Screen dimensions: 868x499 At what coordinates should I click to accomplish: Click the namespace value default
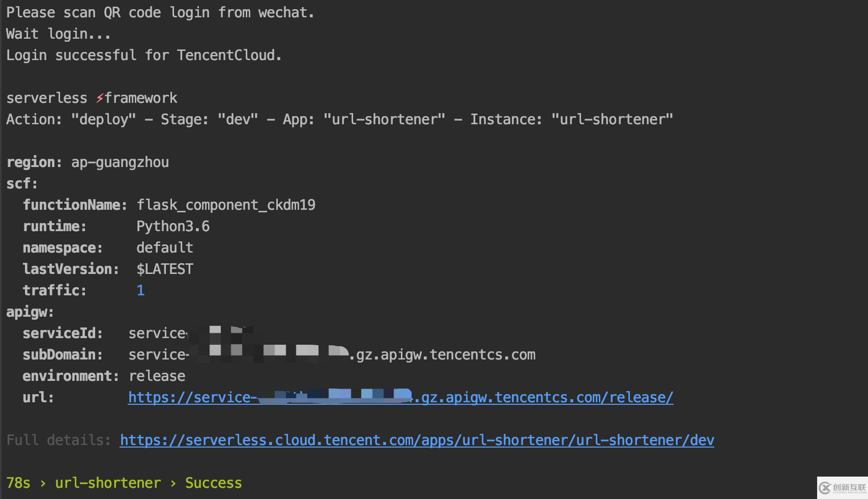coord(165,247)
